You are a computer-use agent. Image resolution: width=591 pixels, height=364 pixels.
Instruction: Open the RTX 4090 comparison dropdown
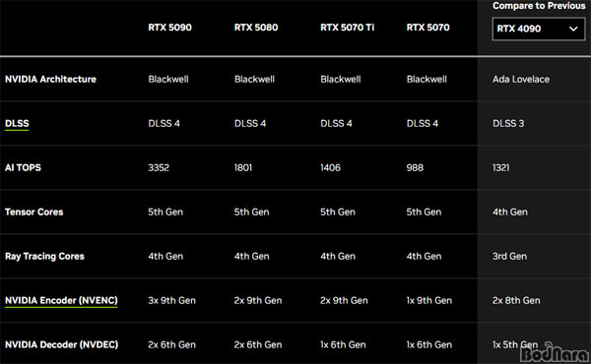pos(539,29)
